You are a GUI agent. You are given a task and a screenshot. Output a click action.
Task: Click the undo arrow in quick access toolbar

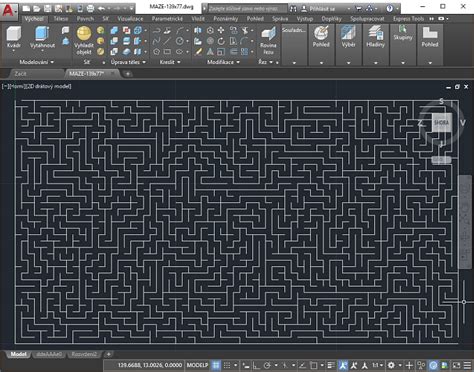[101, 8]
